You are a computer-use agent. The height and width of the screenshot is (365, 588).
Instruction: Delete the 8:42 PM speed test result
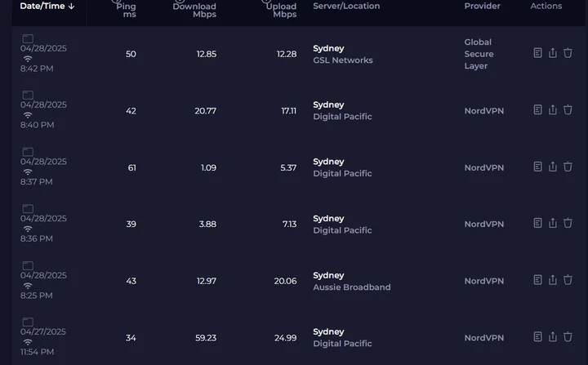[x=568, y=53]
